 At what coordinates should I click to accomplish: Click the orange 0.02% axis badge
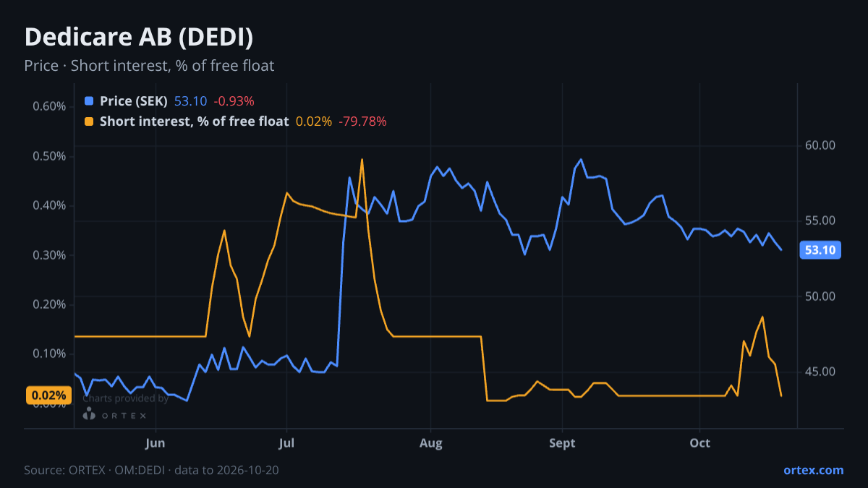coord(49,395)
